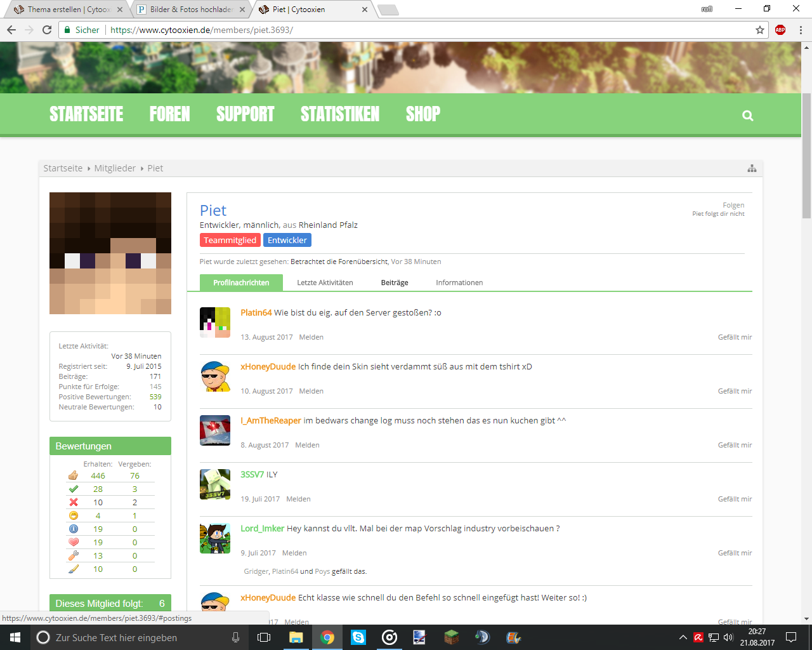Click the taskbar microphone icon
This screenshot has width=812, height=650.
(236, 637)
